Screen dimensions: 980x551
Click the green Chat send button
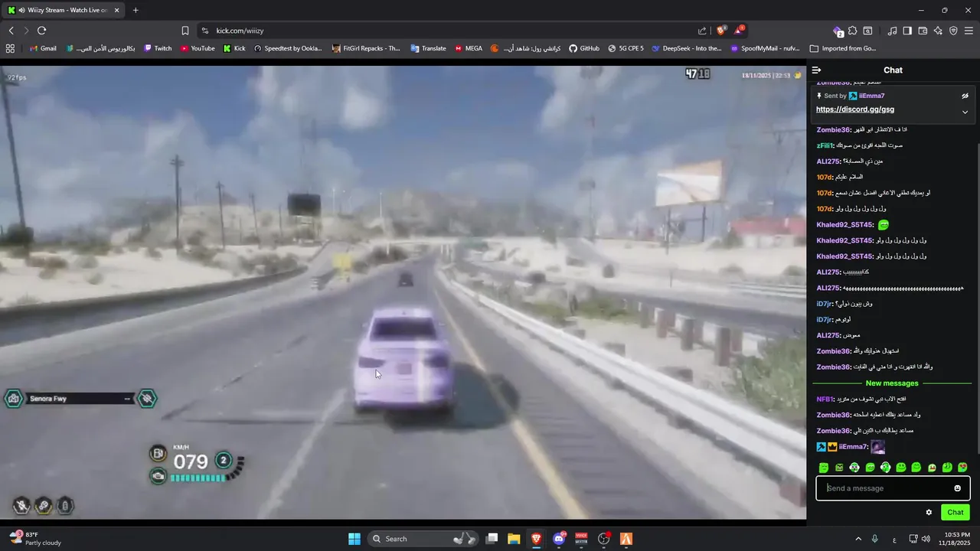[955, 513]
